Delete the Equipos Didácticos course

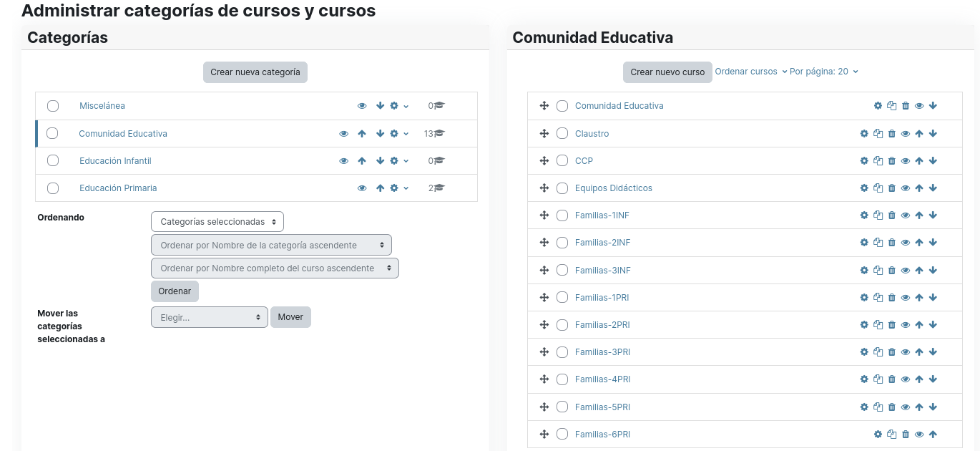[x=891, y=188]
